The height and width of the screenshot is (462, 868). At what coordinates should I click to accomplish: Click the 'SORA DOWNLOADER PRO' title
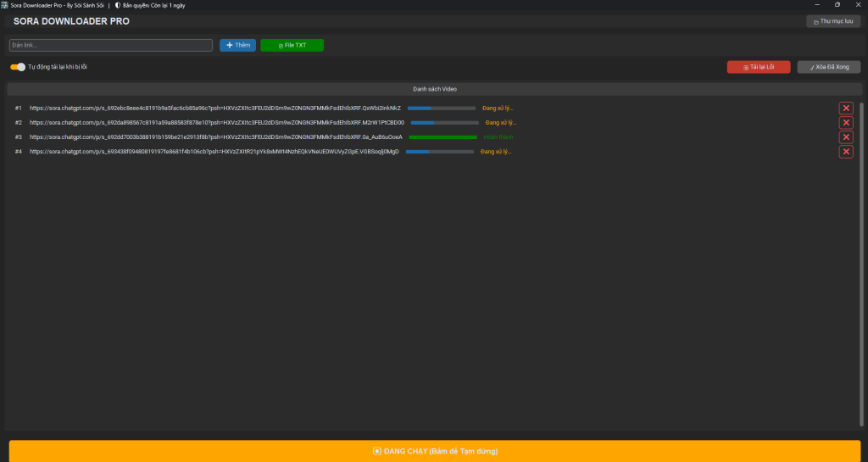click(71, 21)
